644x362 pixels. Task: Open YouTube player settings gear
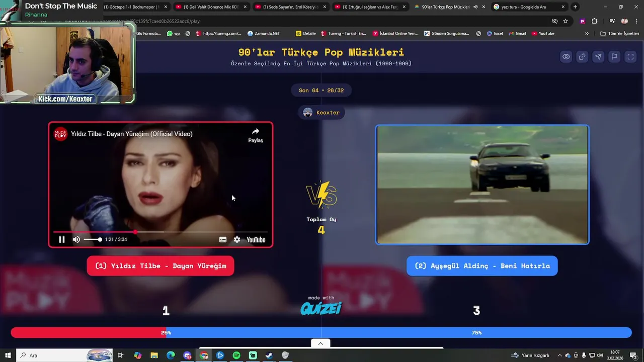tap(237, 240)
